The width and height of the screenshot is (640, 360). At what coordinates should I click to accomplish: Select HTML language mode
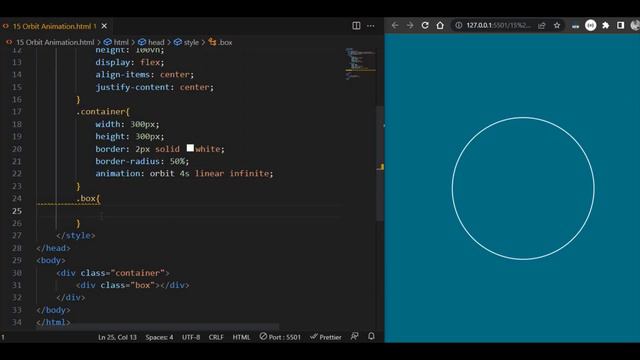(241, 337)
